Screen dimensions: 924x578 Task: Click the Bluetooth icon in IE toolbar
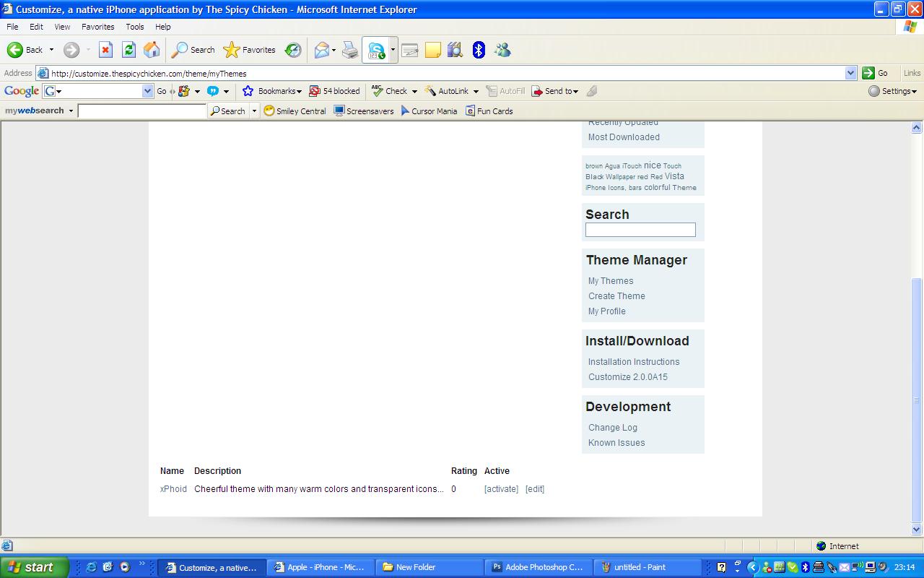(x=479, y=50)
